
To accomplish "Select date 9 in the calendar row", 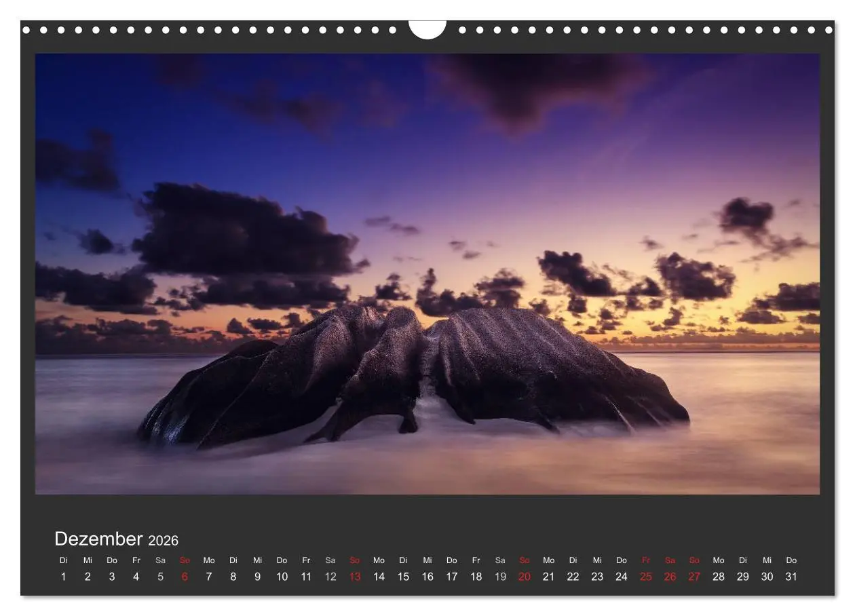I will click(257, 577).
